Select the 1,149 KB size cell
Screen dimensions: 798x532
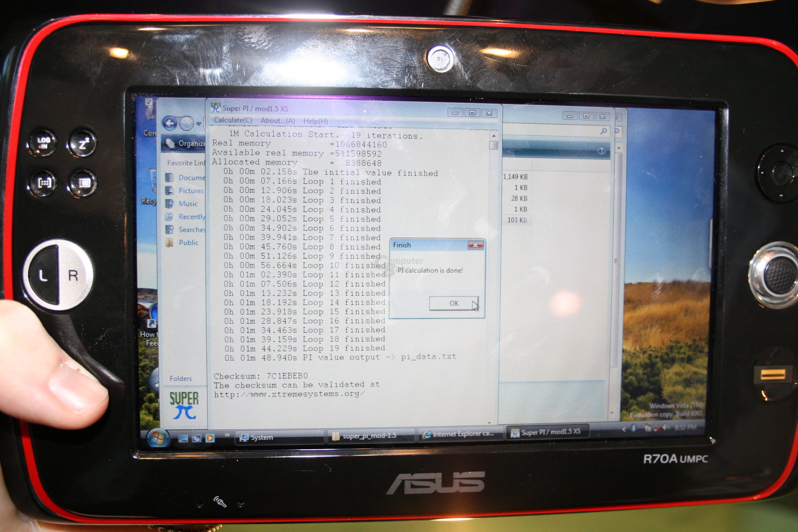tap(515, 176)
